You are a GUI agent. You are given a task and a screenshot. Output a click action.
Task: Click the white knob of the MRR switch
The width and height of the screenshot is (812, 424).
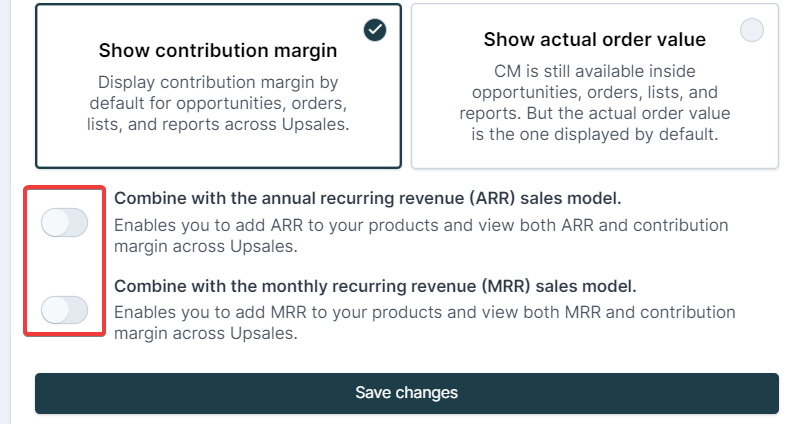pos(55,310)
